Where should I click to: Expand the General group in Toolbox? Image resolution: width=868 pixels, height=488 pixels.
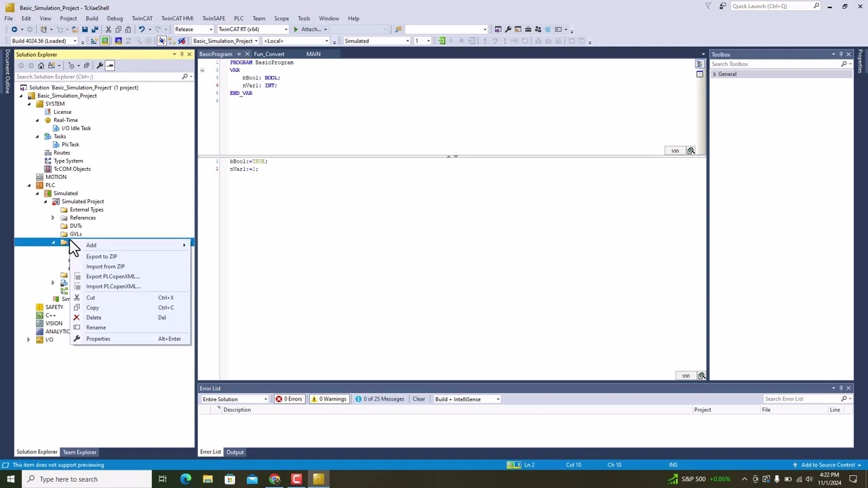pyautogui.click(x=715, y=74)
